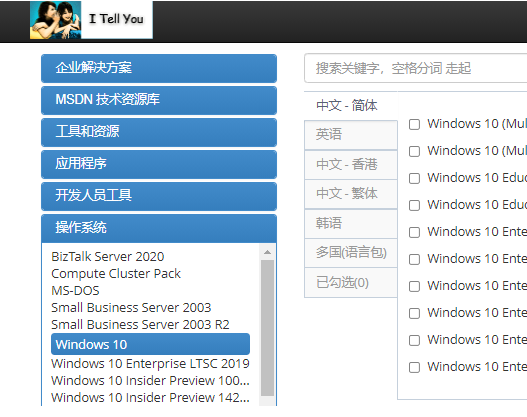Viewport: 527px width, 417px height.
Task: Check the first Windows 10 (Mul... checkbox
Action: 414,124
